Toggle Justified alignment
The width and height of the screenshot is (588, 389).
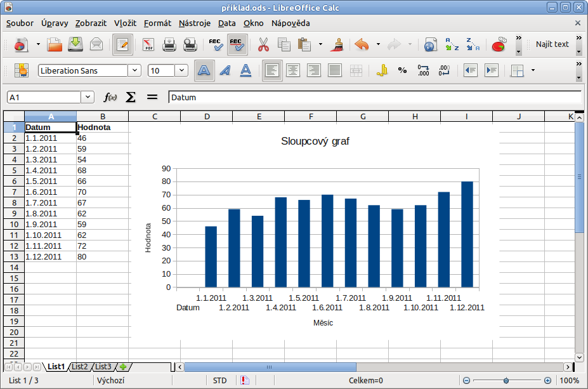(334, 70)
